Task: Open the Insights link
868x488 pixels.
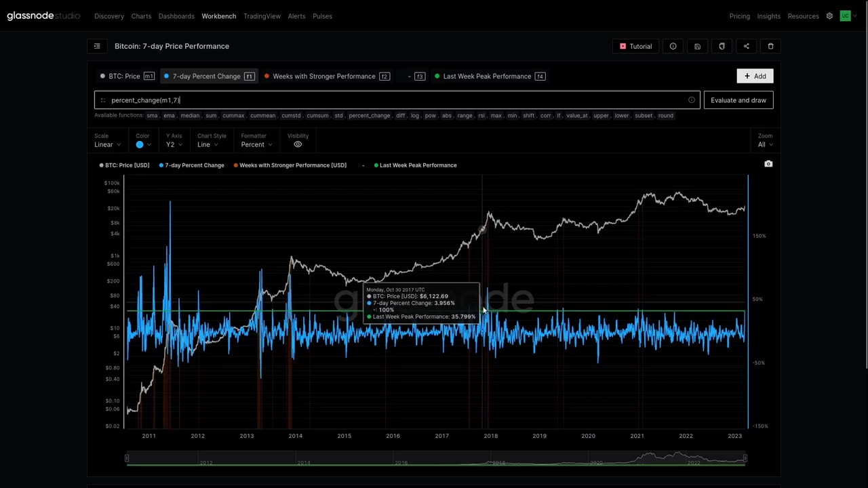Action: click(x=769, y=16)
